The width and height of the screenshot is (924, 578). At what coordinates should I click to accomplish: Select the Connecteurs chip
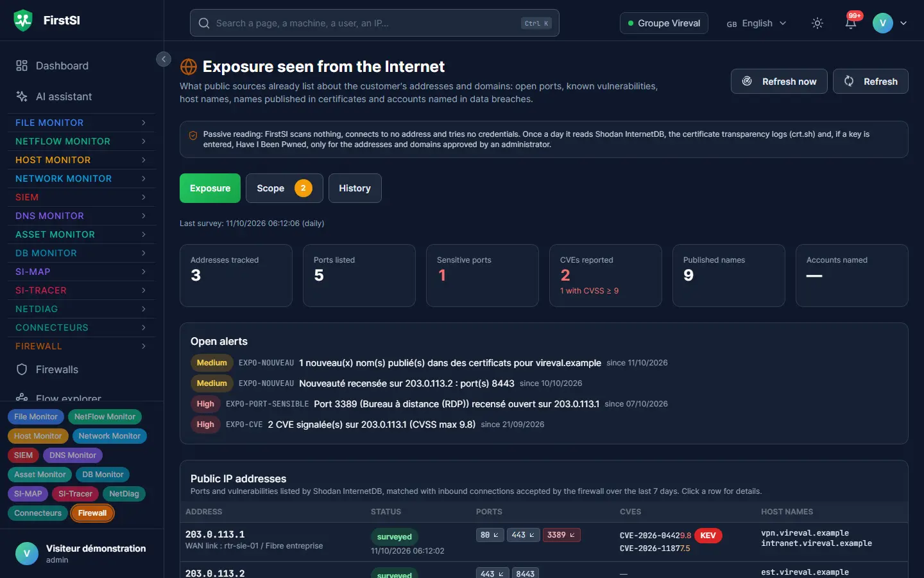pos(38,513)
